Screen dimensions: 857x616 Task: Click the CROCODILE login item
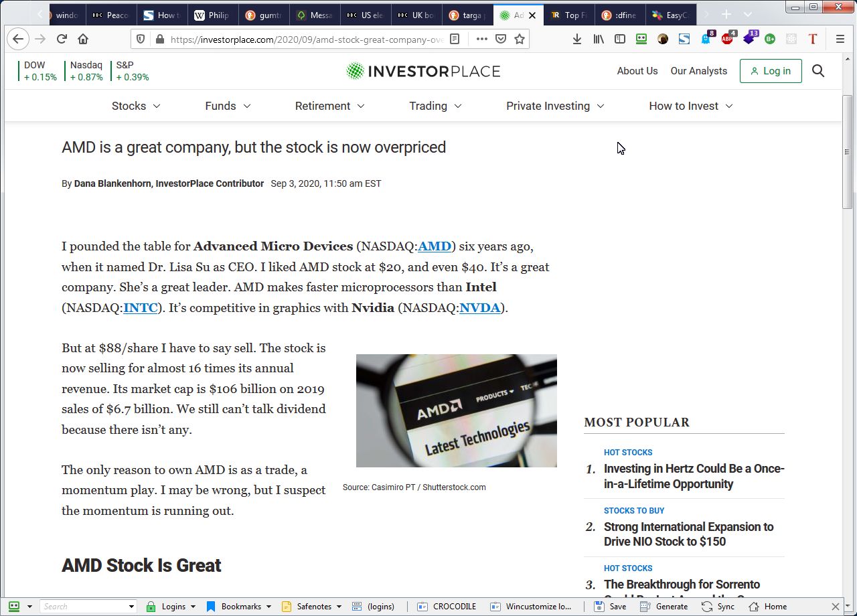pyautogui.click(x=447, y=607)
